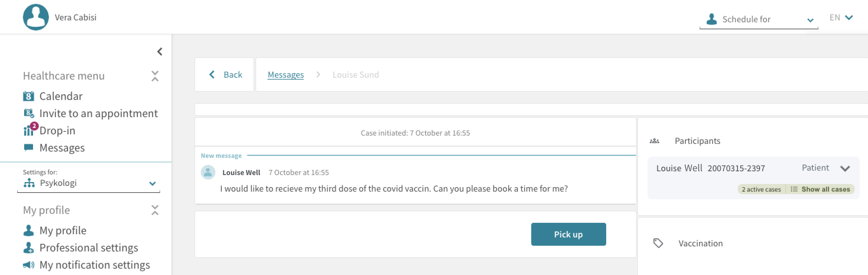Open the Calendar icon in Healthcare menu
This screenshot has height=275, width=868.
tap(28, 96)
